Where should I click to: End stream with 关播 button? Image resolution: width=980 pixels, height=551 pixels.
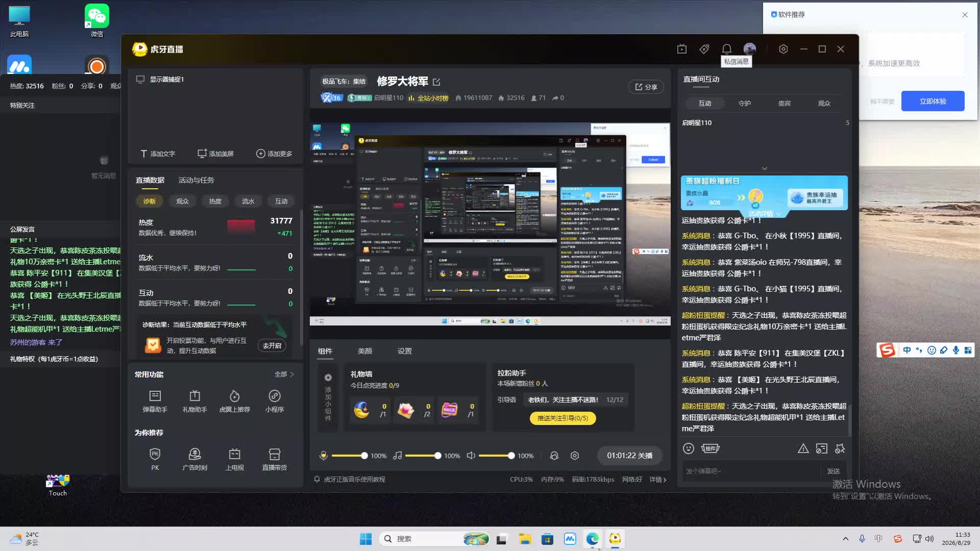629,456
